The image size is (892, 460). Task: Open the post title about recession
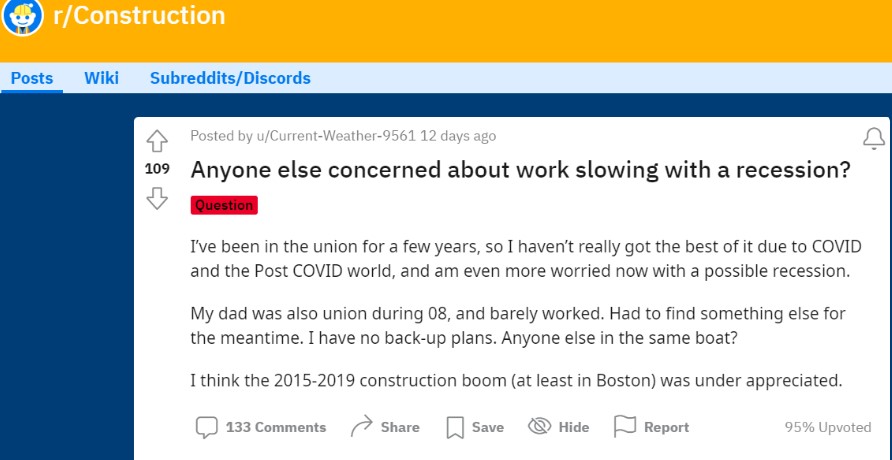point(521,170)
